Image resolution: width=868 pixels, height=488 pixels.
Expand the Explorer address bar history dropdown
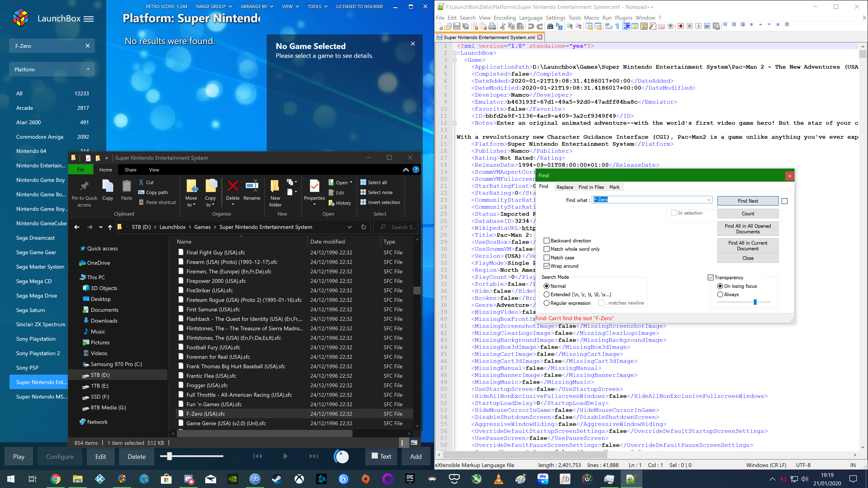pos(349,227)
